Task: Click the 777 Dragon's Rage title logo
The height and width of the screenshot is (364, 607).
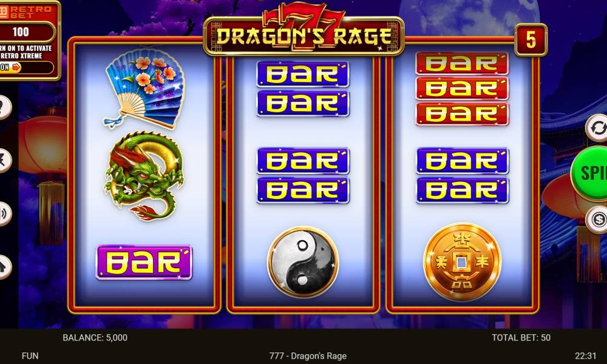Action: point(304,30)
